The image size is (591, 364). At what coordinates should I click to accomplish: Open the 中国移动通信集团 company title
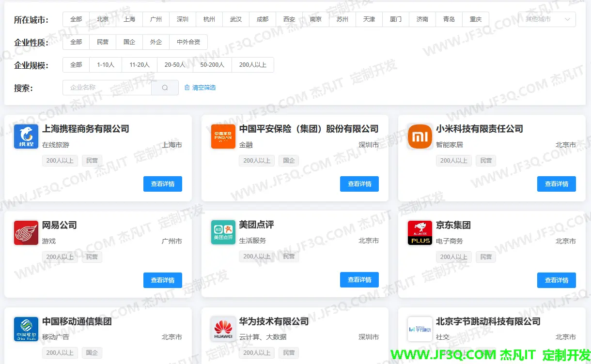click(77, 321)
